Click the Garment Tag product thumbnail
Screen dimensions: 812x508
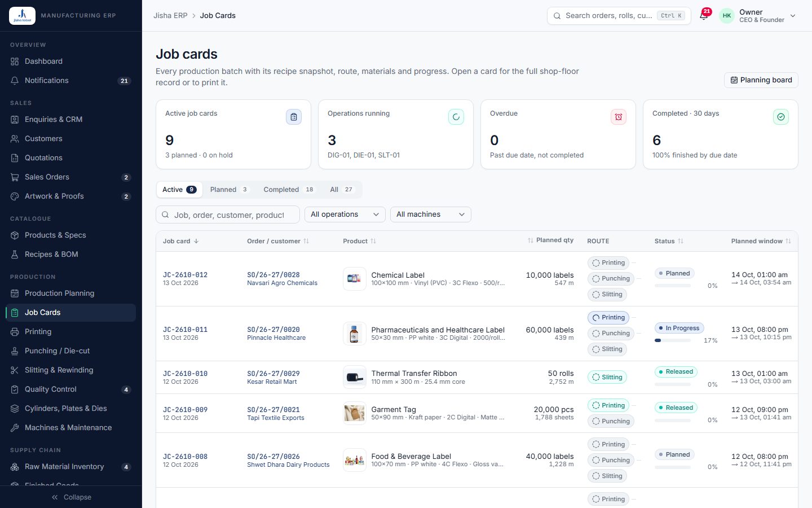click(x=355, y=414)
